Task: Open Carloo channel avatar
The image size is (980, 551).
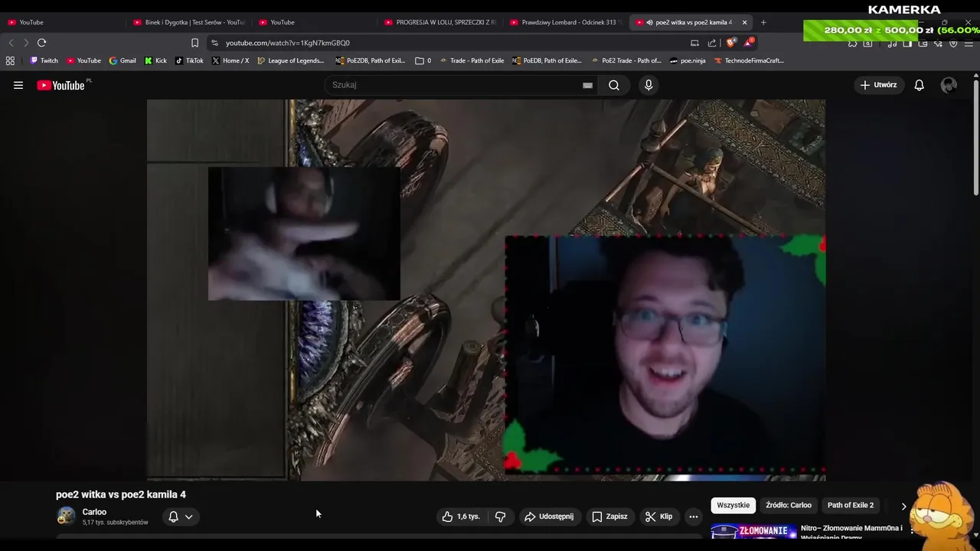Action: [66, 517]
